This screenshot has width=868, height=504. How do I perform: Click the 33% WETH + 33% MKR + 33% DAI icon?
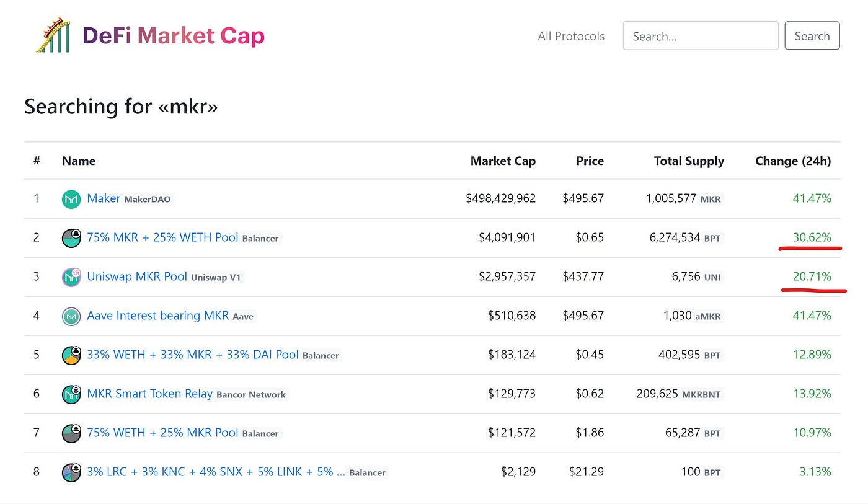tap(71, 355)
